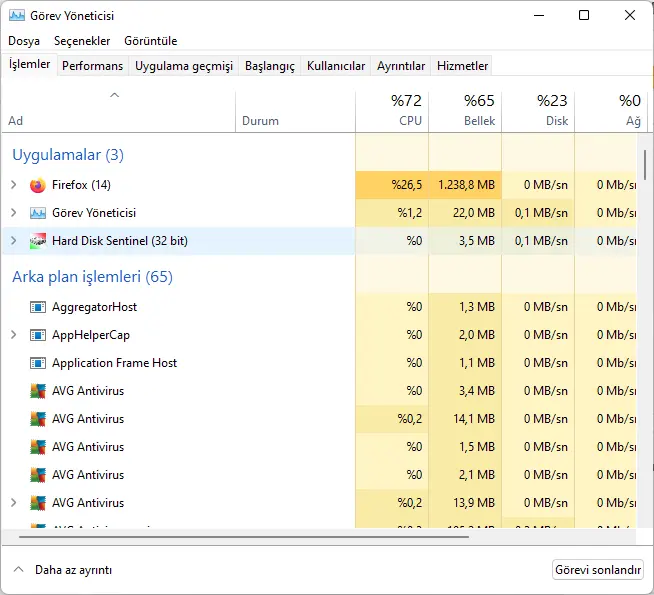Click the AppHelperCap process icon
This screenshot has height=595, width=654.
coord(38,335)
